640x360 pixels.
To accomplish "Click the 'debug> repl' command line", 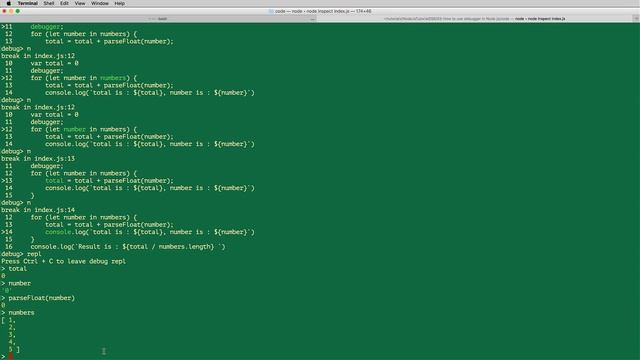I will 21,254.
